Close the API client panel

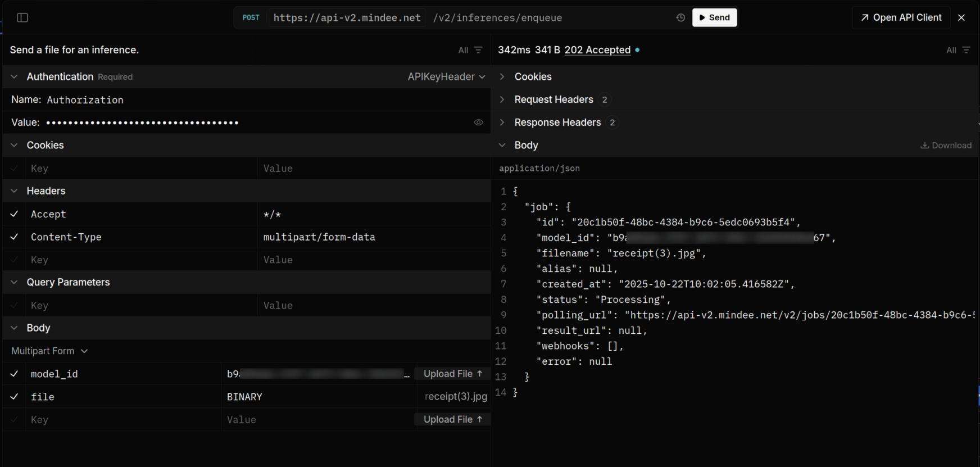(961, 18)
